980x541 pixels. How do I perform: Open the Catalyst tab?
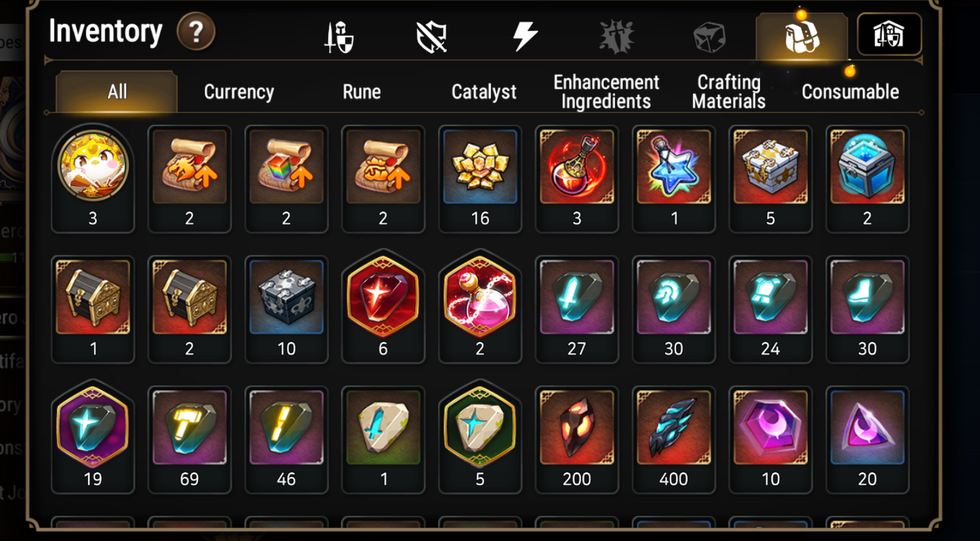[484, 92]
